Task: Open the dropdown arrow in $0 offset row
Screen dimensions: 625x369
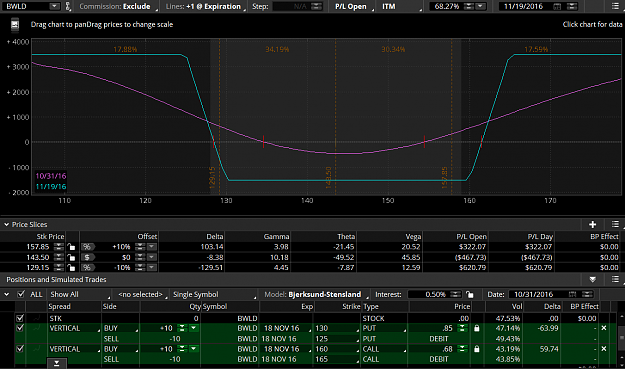Action: (x=151, y=257)
